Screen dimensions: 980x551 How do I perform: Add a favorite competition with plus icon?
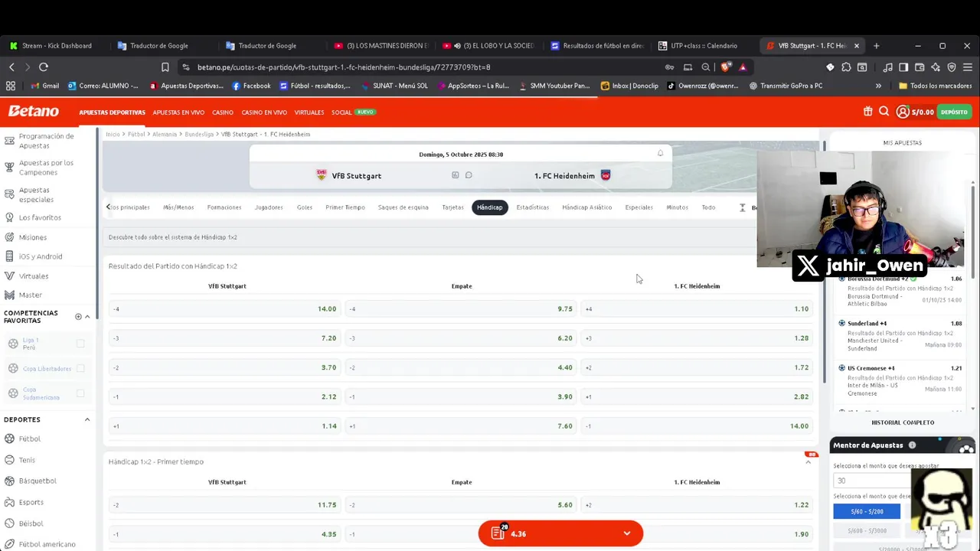[78, 317]
